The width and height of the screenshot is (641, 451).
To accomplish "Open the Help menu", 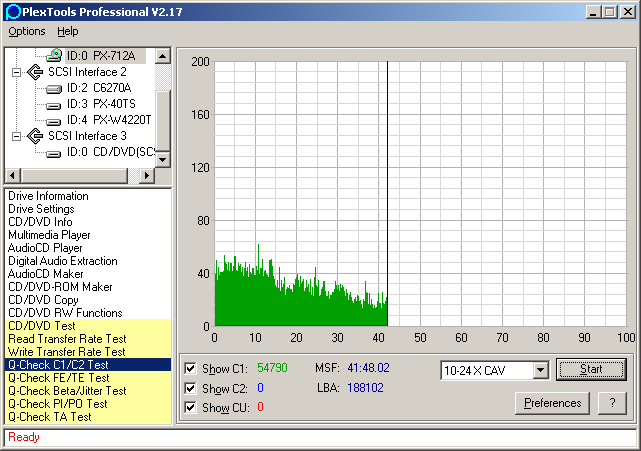I will 67,31.
